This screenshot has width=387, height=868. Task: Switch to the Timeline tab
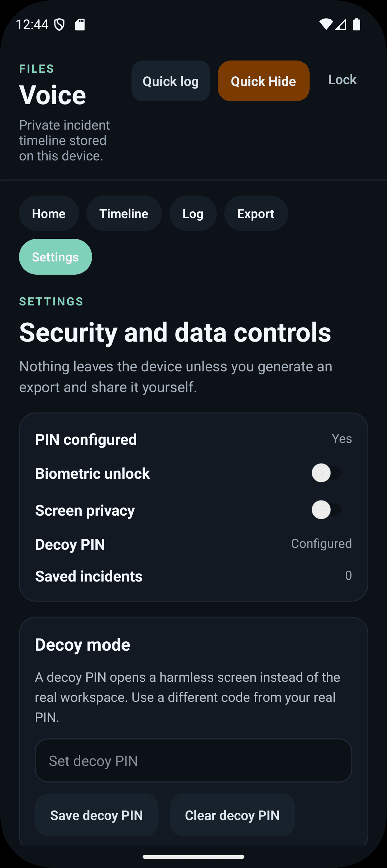pyautogui.click(x=124, y=213)
